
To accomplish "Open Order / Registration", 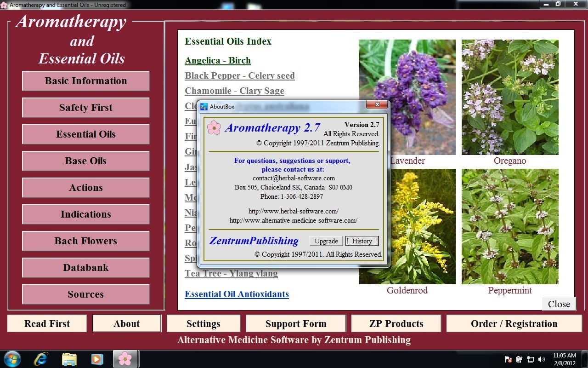I will coord(514,323).
